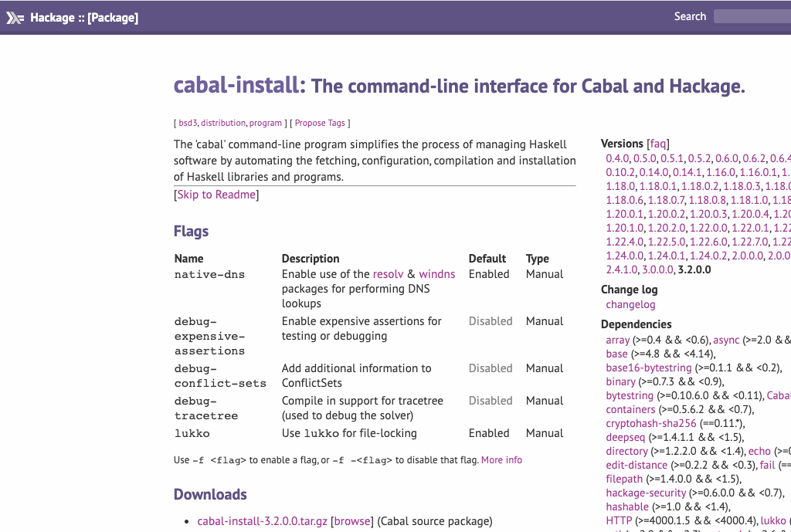
Task: Open version 2.4.1.0
Action: 622,269
